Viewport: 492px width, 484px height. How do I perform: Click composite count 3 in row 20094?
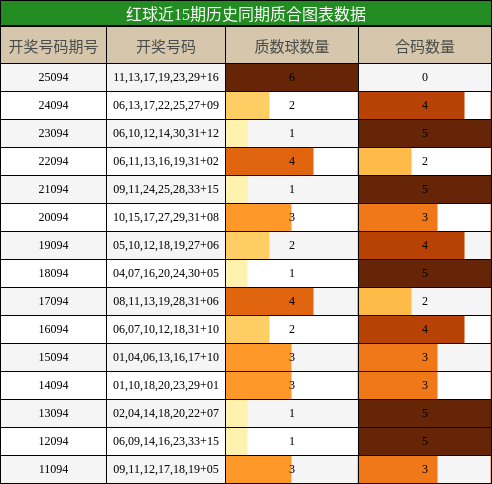(x=425, y=217)
